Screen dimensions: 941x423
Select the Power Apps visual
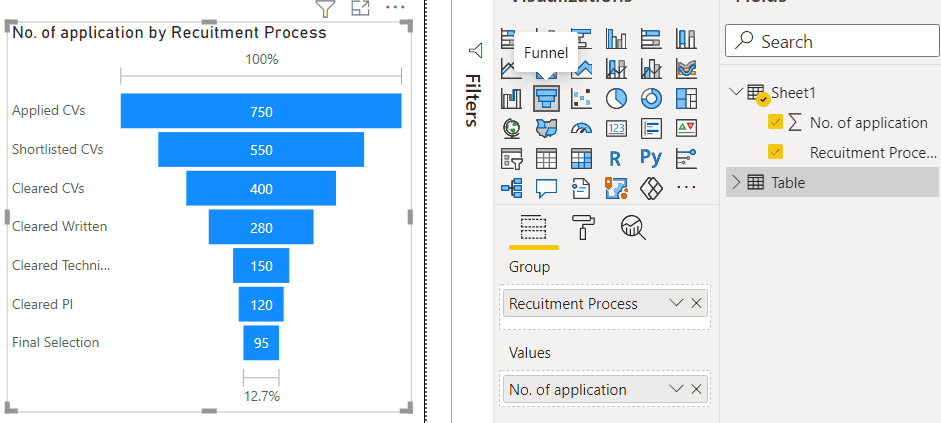pos(651,188)
